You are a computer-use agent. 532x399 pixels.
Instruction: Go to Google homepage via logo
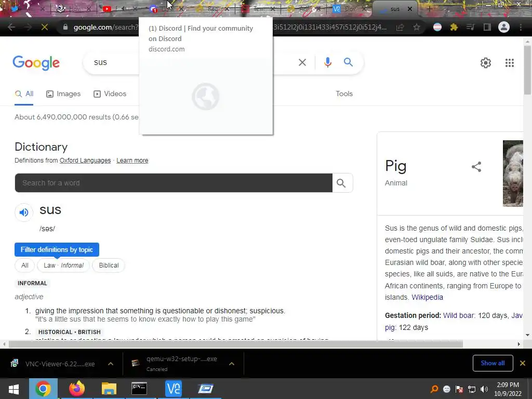click(36, 63)
